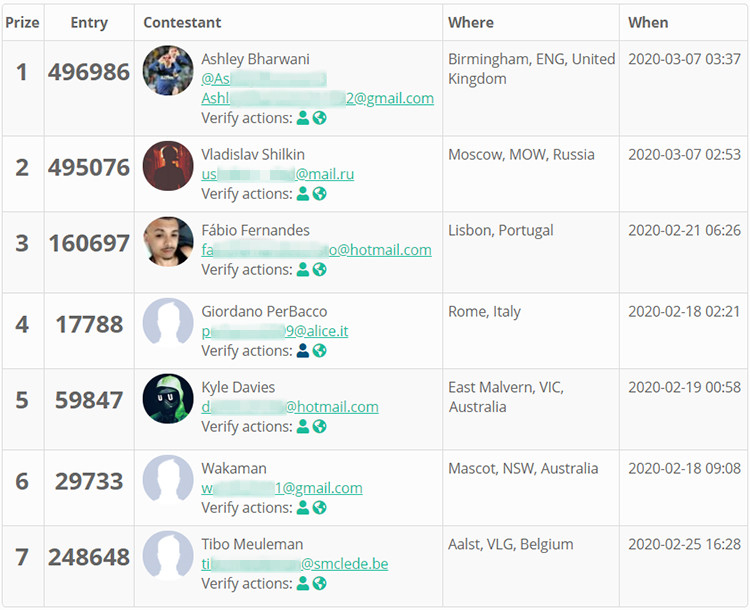This screenshot has height=610, width=750.
Task: Click Wakaman's default avatar placeholder
Action: [x=168, y=480]
